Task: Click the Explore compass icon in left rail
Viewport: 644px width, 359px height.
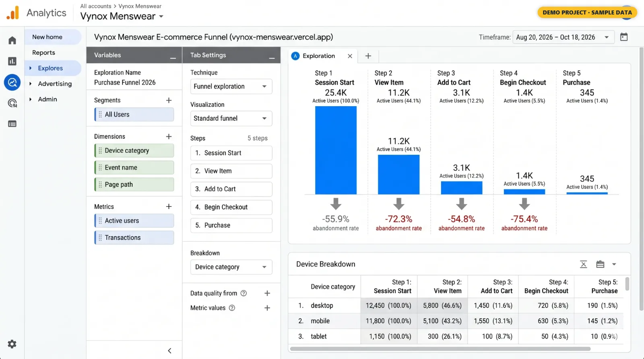Action: [x=12, y=82]
